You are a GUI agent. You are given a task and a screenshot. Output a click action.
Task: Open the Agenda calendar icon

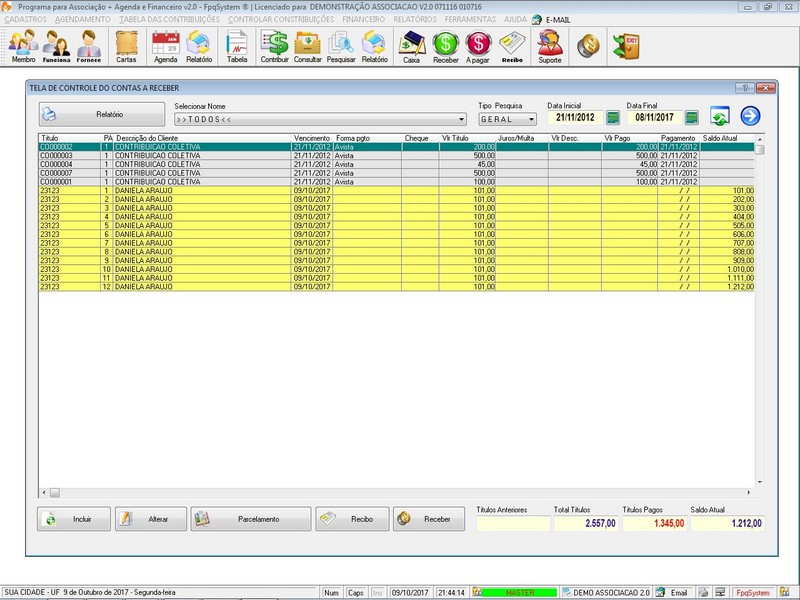tap(166, 46)
